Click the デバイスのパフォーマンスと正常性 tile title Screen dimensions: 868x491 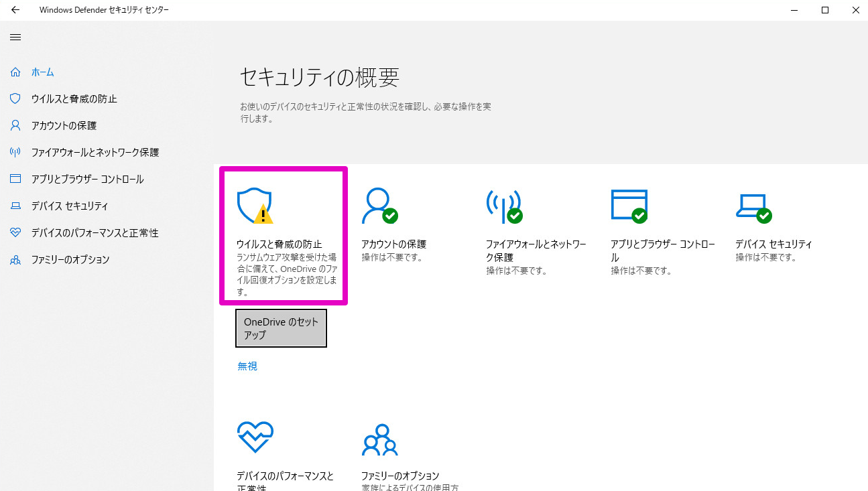click(285, 481)
